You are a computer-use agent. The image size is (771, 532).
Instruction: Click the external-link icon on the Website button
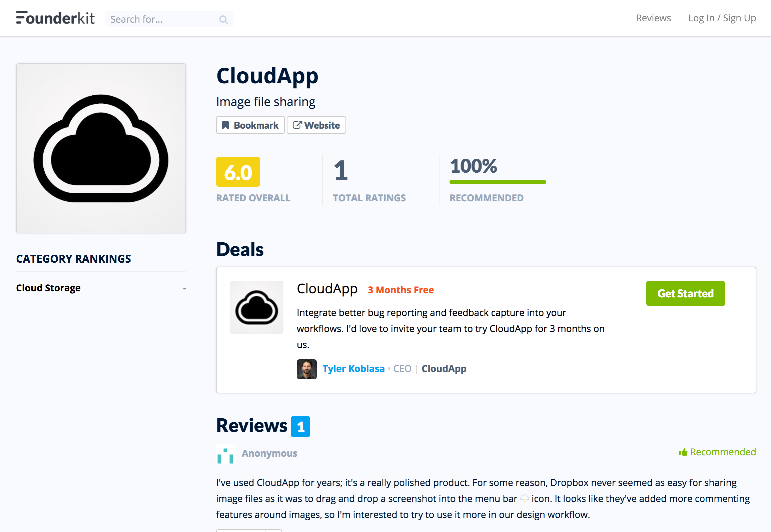click(x=297, y=125)
